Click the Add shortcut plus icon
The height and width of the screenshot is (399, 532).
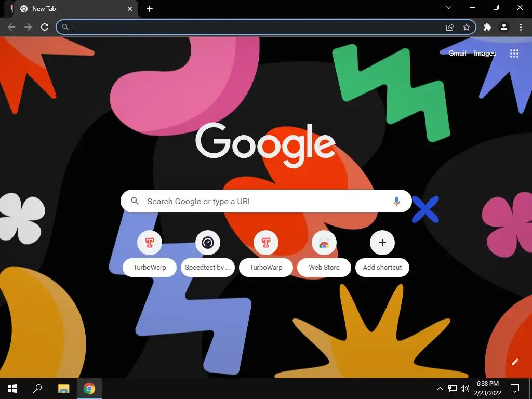pyautogui.click(x=382, y=243)
